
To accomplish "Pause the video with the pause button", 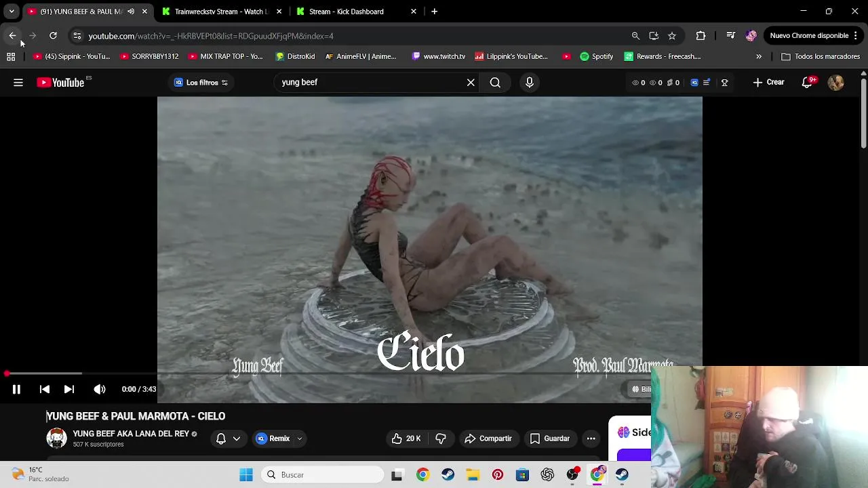I will (16, 389).
